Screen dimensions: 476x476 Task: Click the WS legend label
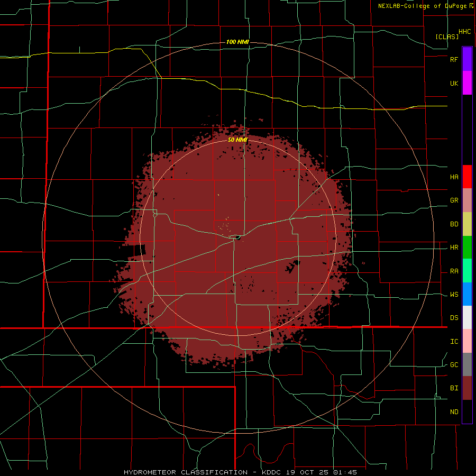point(454,295)
